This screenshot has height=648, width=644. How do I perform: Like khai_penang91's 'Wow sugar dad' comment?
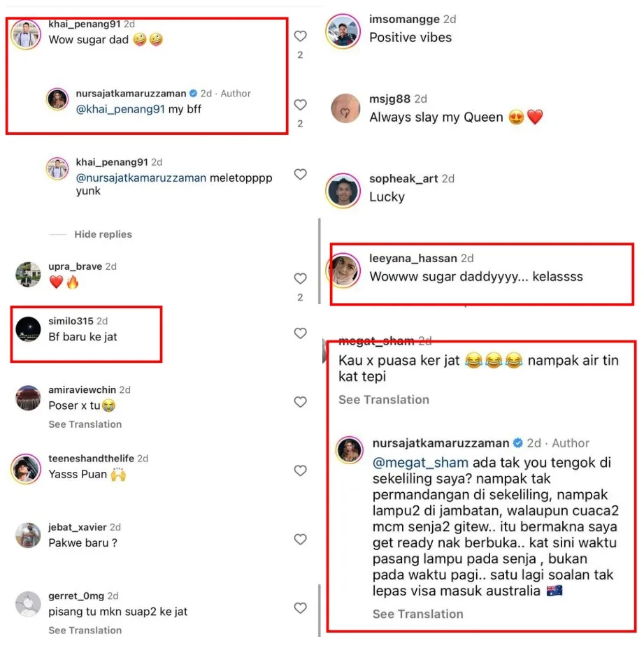tap(300, 36)
